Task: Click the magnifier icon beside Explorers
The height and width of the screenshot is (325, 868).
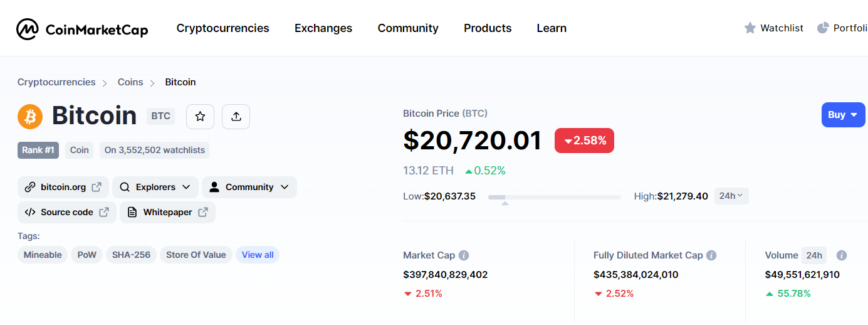Action: (x=125, y=187)
